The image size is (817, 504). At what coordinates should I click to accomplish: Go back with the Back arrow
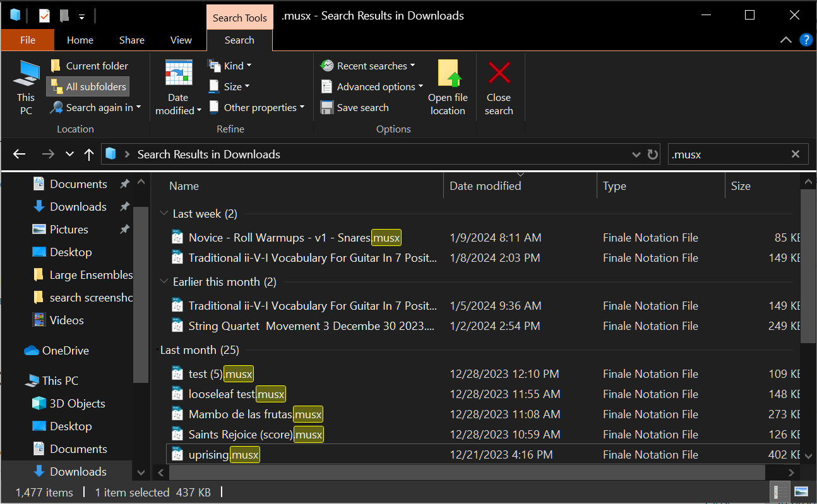point(20,154)
